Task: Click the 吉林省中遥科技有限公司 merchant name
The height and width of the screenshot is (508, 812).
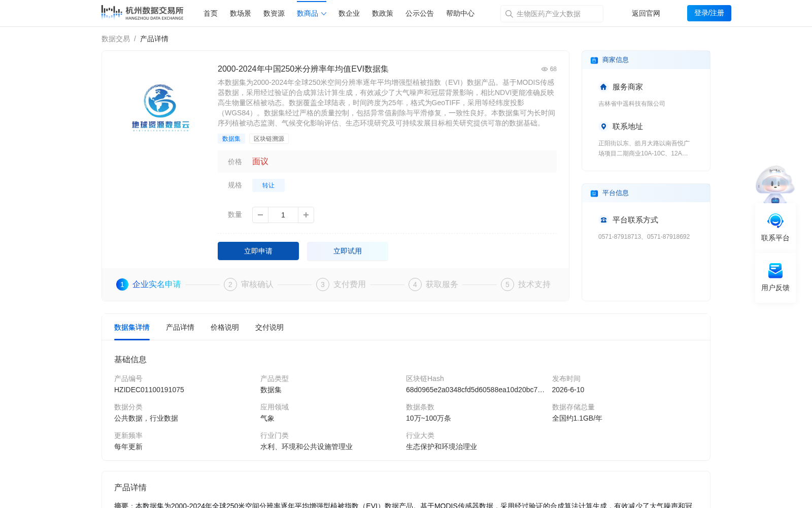Action: click(631, 104)
